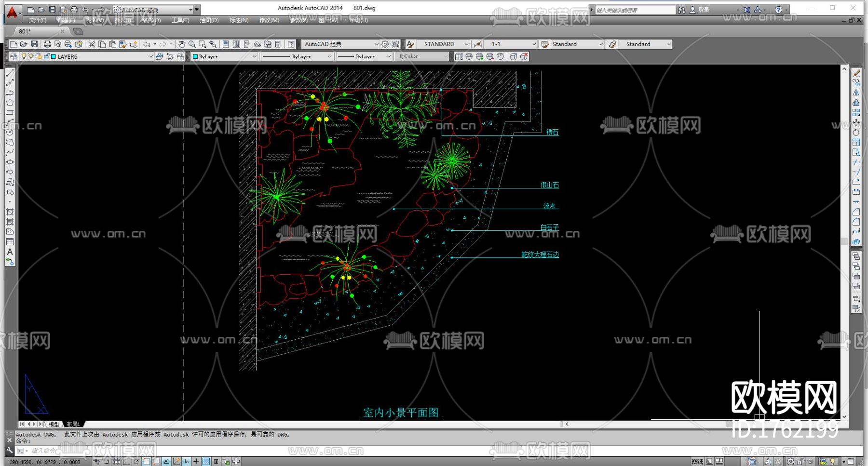Click the Cut scissors icon
The height and width of the screenshot is (466, 868).
tap(92, 44)
